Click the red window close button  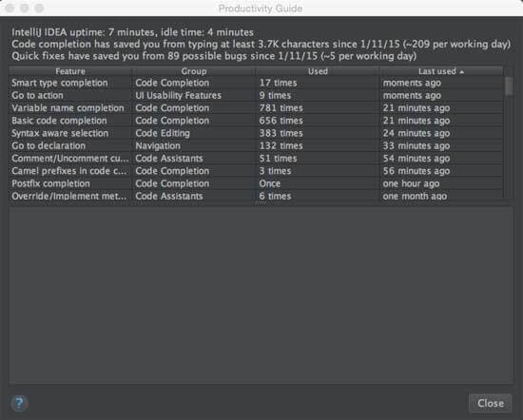(x=10, y=8)
